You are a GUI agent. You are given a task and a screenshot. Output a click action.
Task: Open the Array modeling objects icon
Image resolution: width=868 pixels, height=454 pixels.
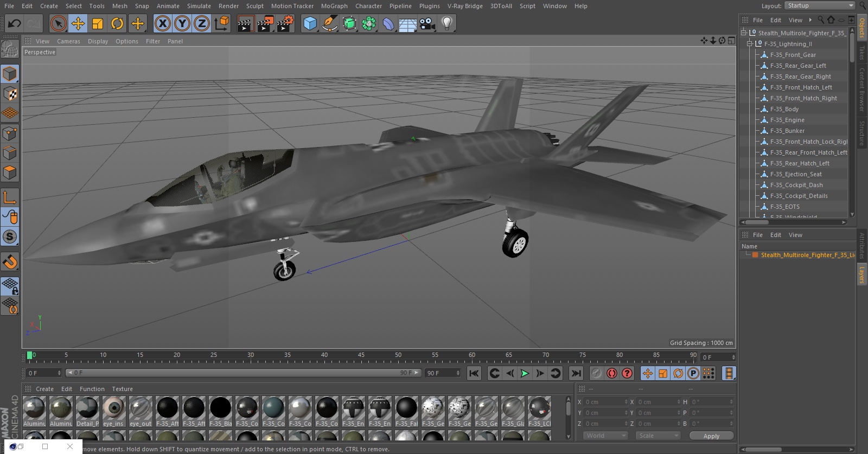tap(369, 23)
